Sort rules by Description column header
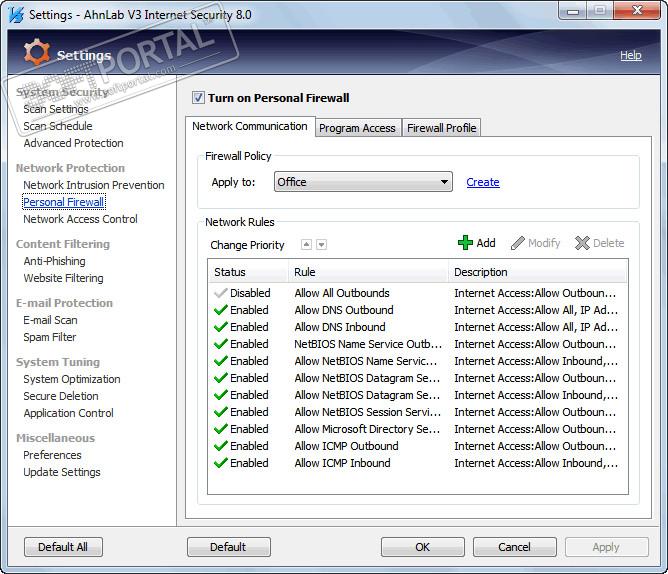The image size is (668, 574). coord(538,272)
